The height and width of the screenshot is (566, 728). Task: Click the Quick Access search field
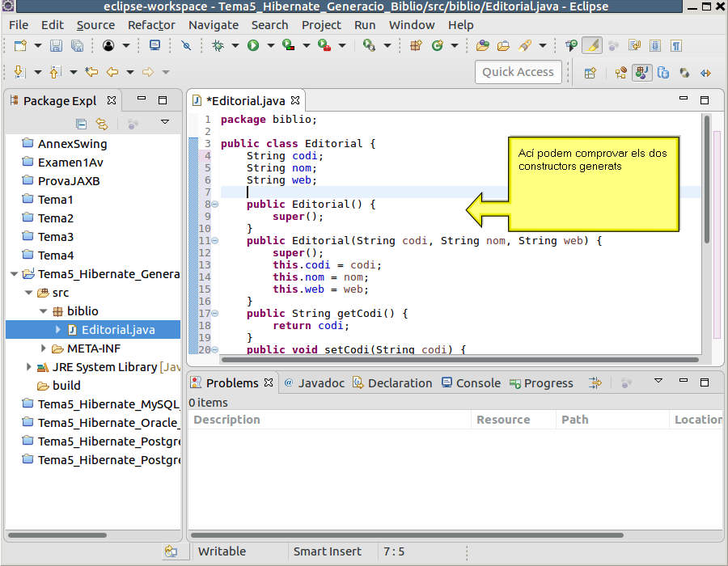(x=518, y=72)
